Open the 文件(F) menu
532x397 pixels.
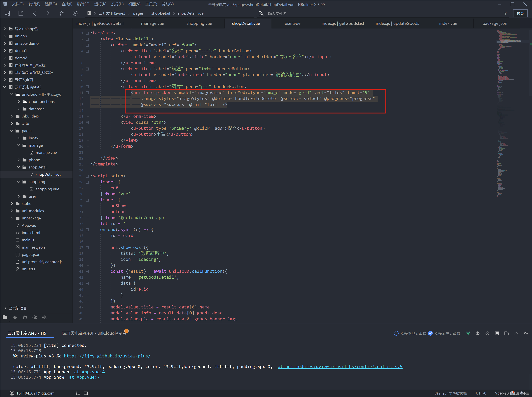click(18, 4)
